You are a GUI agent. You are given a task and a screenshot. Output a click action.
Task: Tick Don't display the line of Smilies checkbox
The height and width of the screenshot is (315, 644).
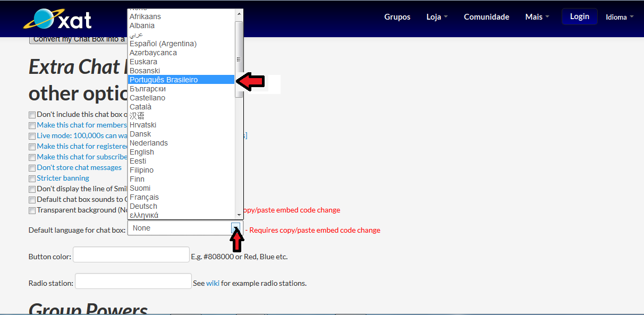click(32, 189)
